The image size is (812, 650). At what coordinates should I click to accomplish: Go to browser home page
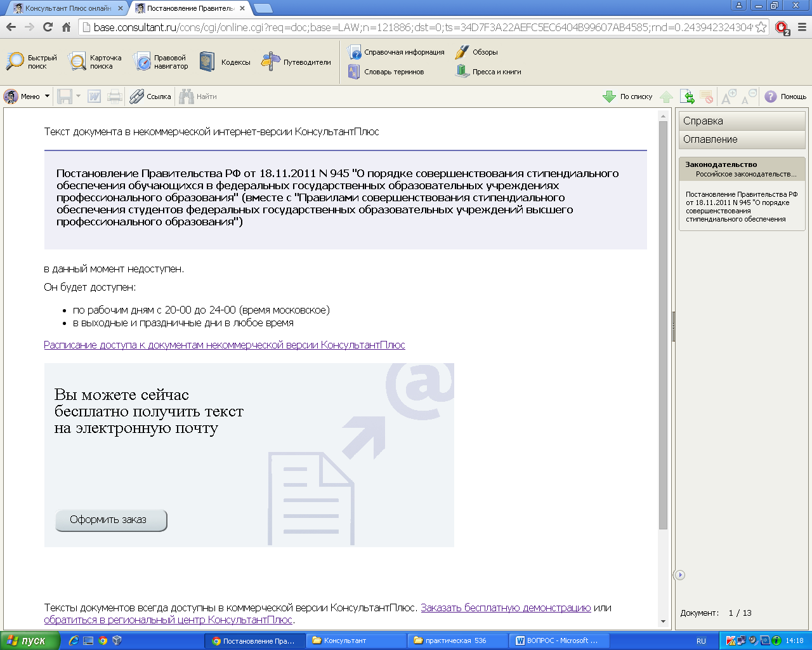tap(66, 27)
